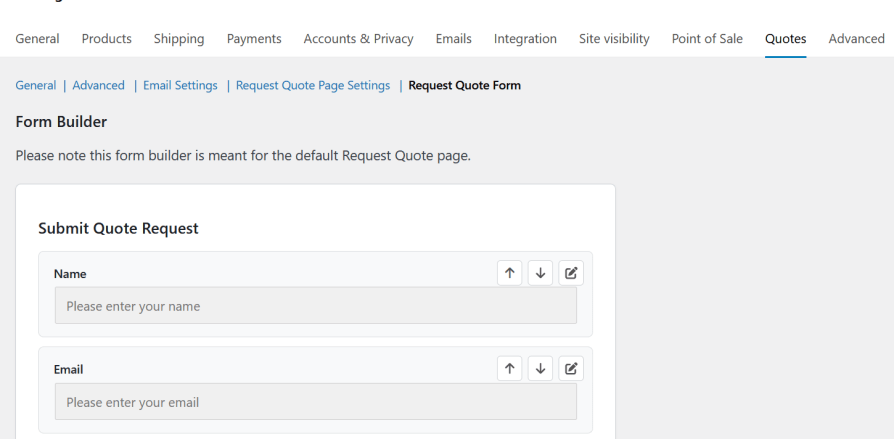Edit the Email field settings
Viewport: 894px width, 439px height.
[x=571, y=369]
